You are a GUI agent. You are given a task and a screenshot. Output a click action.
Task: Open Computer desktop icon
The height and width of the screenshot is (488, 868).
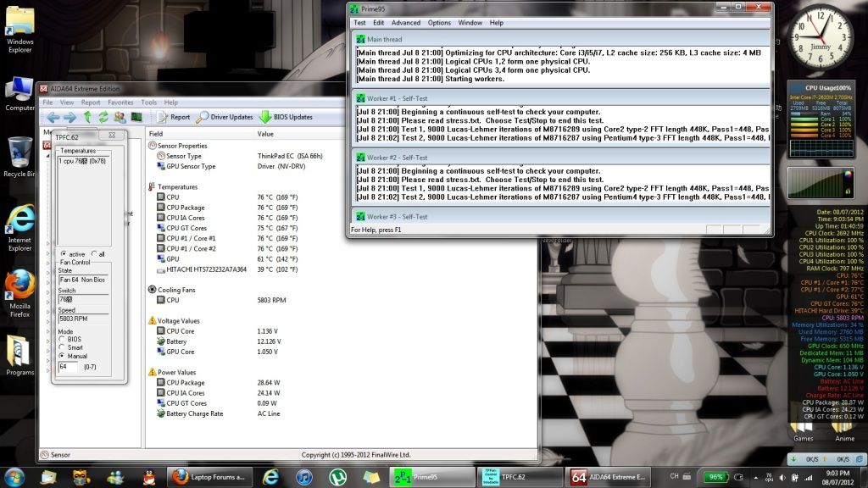click(x=20, y=94)
